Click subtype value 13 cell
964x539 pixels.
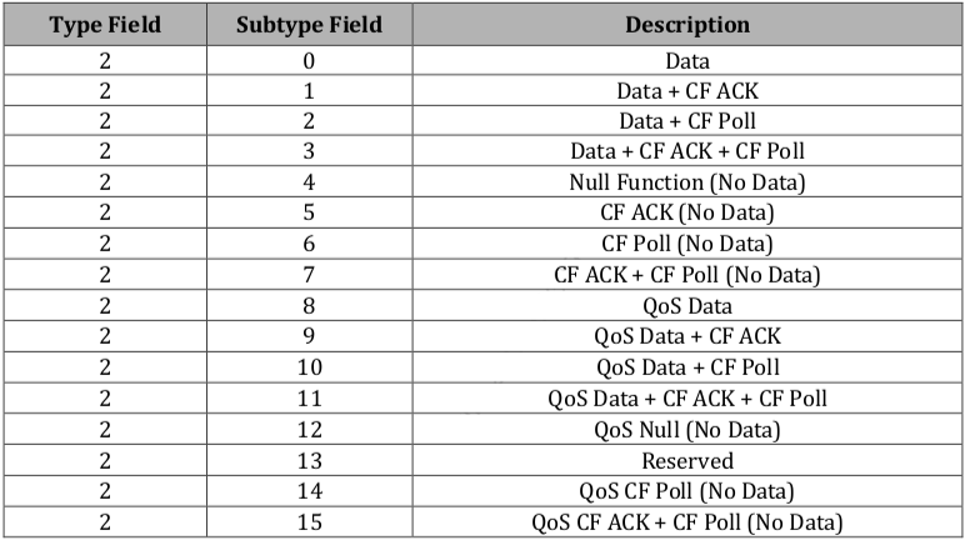(309, 461)
